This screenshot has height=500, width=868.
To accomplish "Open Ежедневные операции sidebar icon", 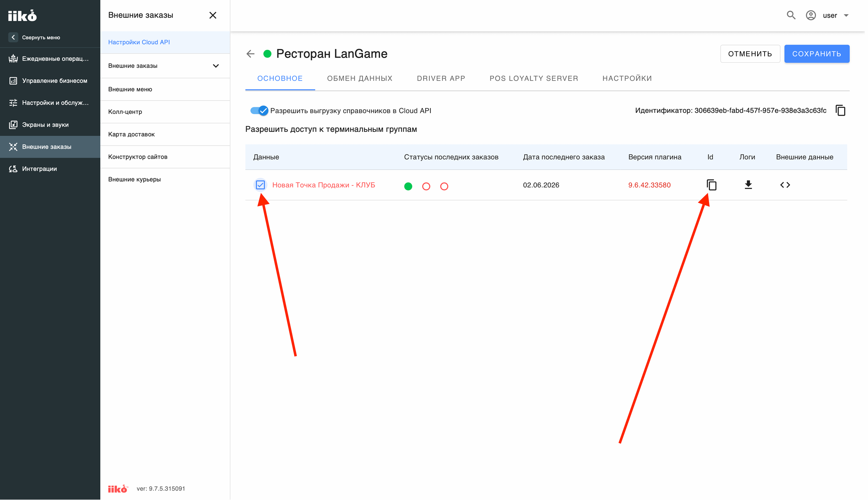I will pos(13,59).
